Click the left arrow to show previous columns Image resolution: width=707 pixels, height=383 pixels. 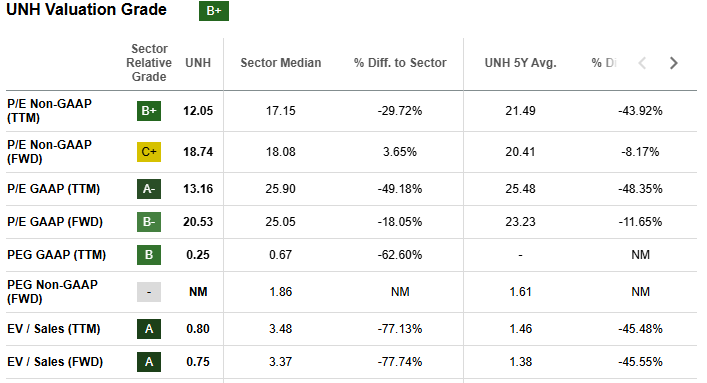(643, 63)
